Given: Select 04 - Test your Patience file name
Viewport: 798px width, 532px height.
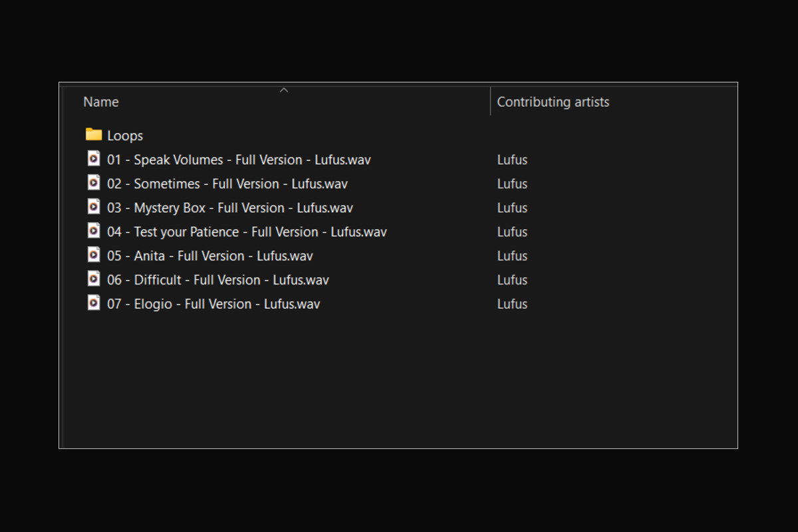Looking at the screenshot, I should [247, 231].
